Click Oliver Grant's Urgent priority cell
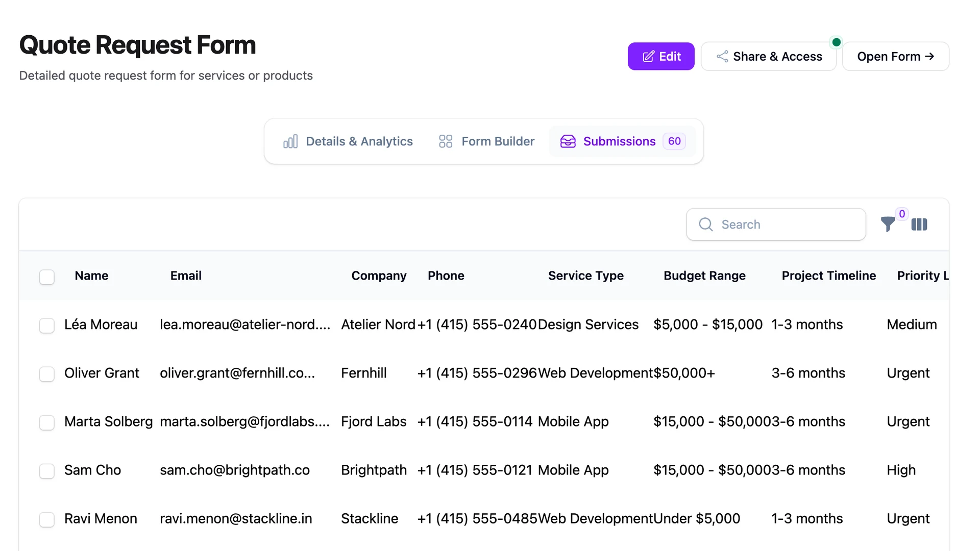Image resolution: width=980 pixels, height=551 pixels. point(908,373)
